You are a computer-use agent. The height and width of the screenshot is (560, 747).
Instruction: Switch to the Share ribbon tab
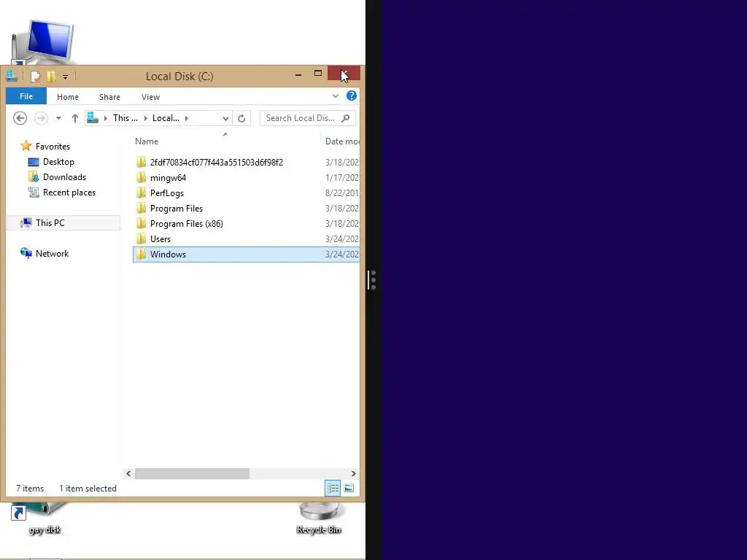point(109,97)
